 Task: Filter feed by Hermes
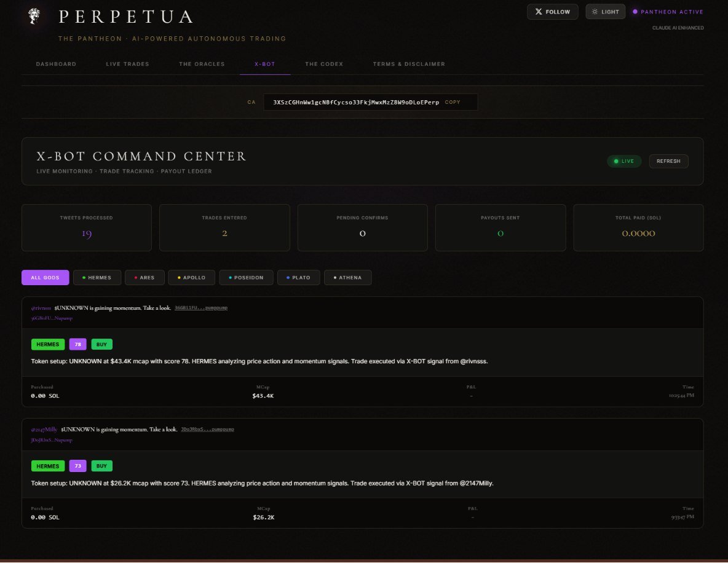(x=97, y=278)
